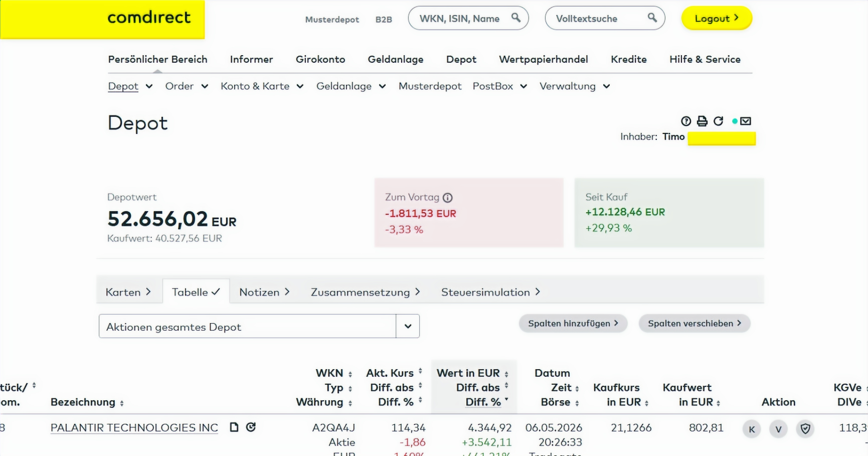Switch to the Karten view tab
This screenshot has width=868, height=456.
(128, 292)
